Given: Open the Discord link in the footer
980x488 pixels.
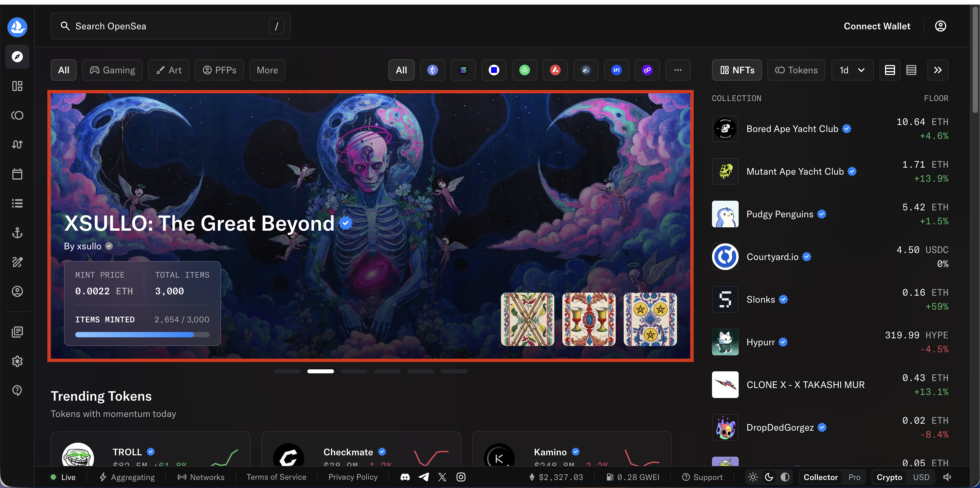Looking at the screenshot, I should click(405, 477).
